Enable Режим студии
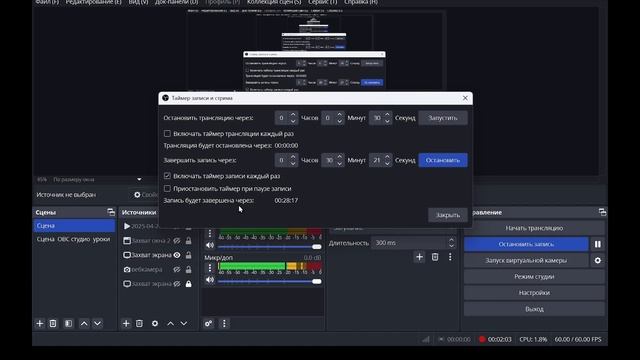The image size is (640, 360). [534, 276]
